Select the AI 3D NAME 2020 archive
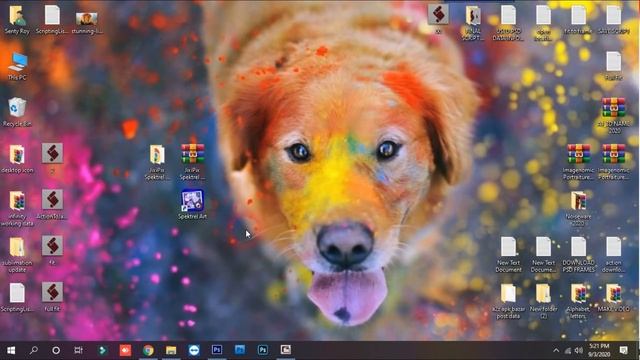Viewport: 640px width, 360px height. point(613,116)
